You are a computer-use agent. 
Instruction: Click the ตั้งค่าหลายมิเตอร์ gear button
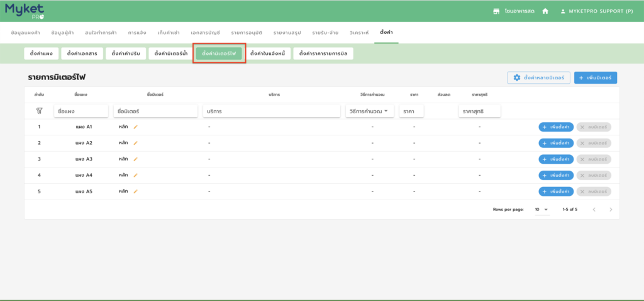click(538, 77)
